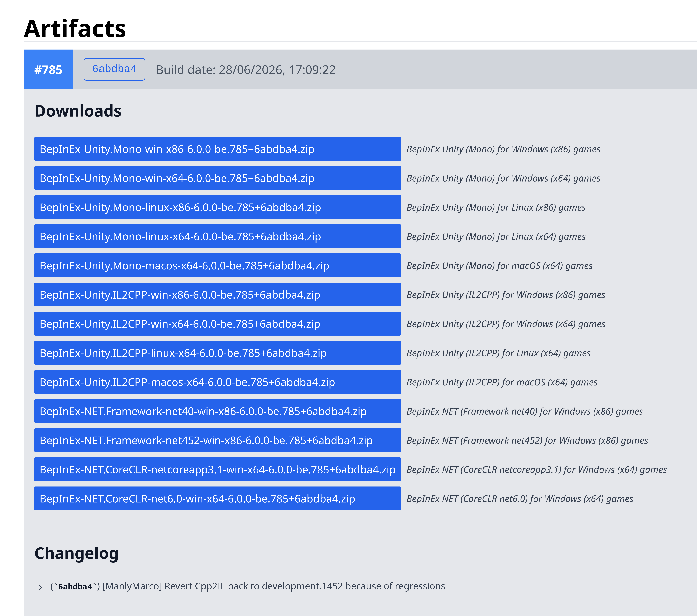Download Unity.IL2CPP-linux-x64 zip file
This screenshot has height=616, width=697.
[218, 353]
